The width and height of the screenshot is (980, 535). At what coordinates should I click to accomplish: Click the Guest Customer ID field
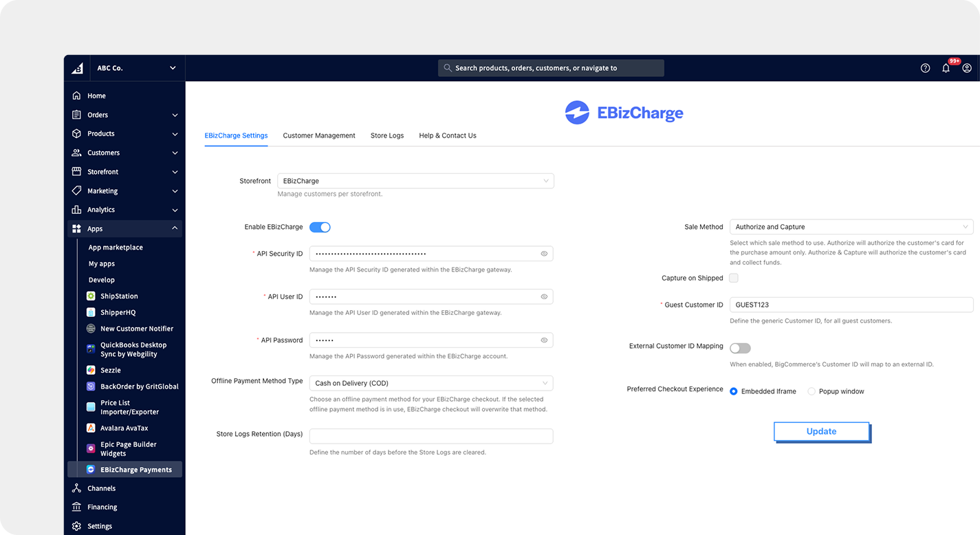pyautogui.click(x=851, y=305)
